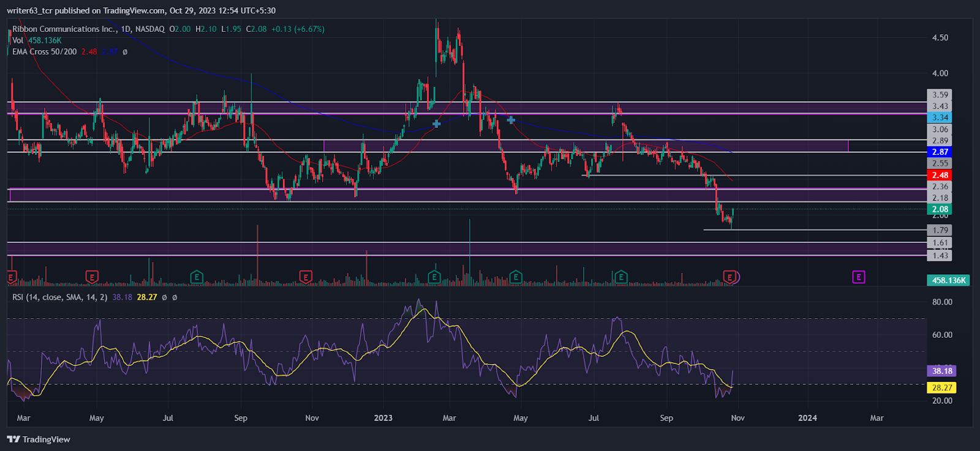980x451 pixels.
Task: Open the TradingView logo link
Action: (x=39, y=439)
